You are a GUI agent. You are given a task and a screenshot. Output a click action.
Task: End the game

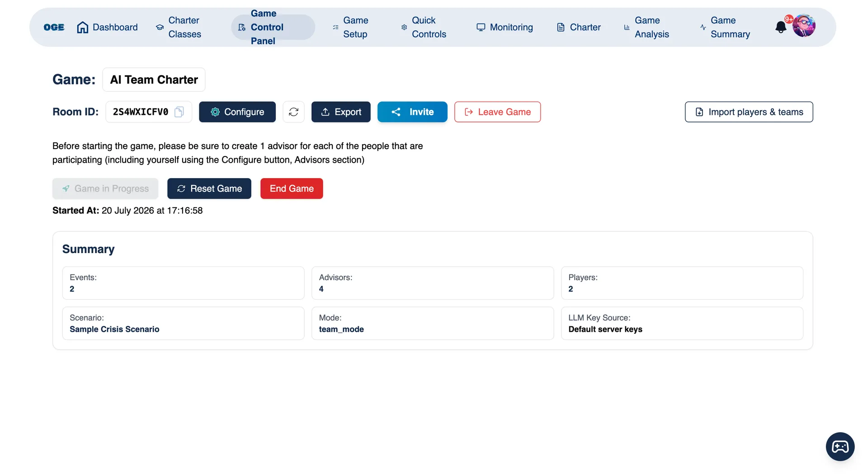tap(292, 188)
